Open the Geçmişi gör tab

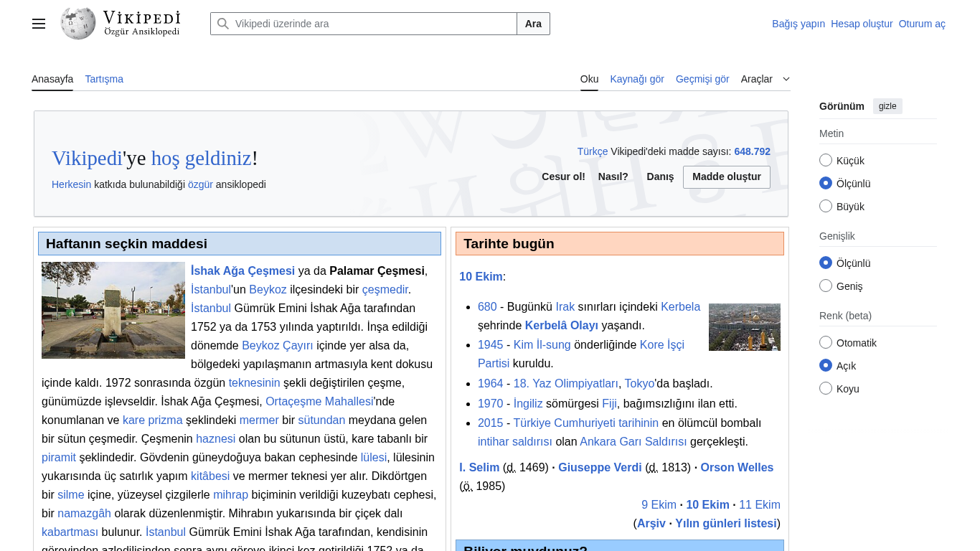[702, 79]
